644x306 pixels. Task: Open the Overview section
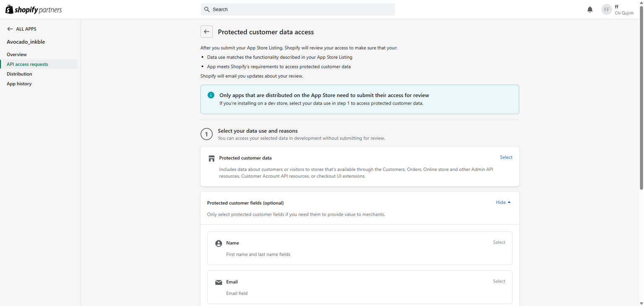click(x=17, y=55)
